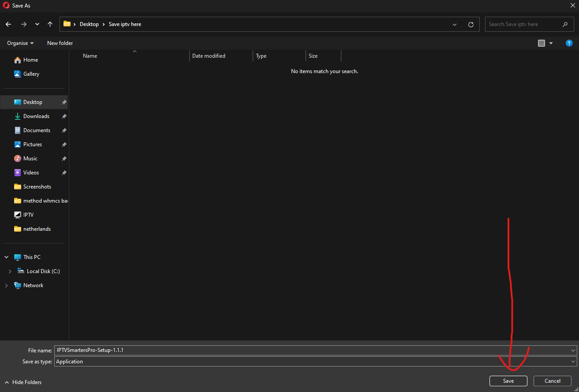
Task: Open recent locations dropdown arrow
Action: [x=37, y=24]
